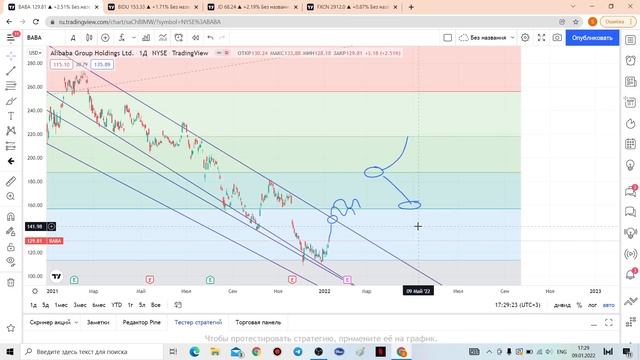This screenshot has height=360, width=640.
Task: Start bar replay mode
Action: tap(196, 38)
